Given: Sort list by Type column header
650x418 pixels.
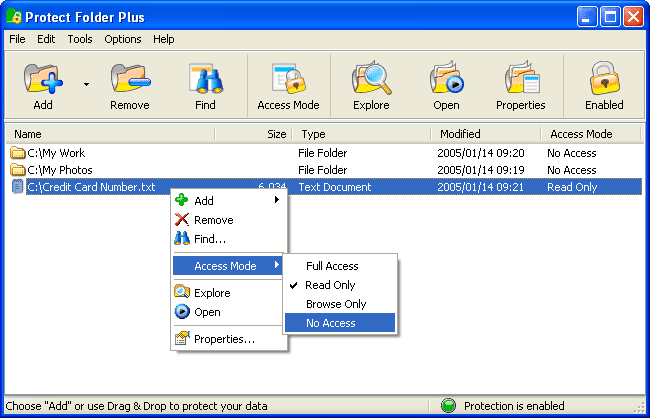Looking at the screenshot, I should [x=361, y=134].
